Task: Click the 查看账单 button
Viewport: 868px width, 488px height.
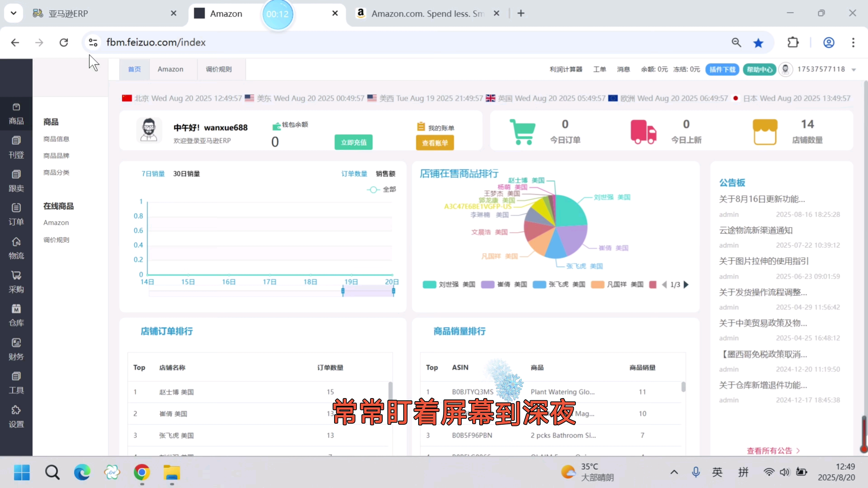Action: 435,143
